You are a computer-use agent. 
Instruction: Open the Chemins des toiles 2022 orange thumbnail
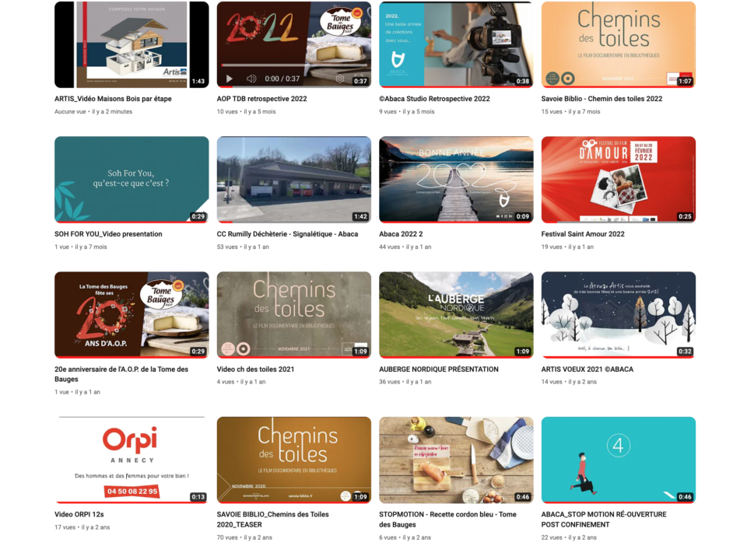(619, 45)
